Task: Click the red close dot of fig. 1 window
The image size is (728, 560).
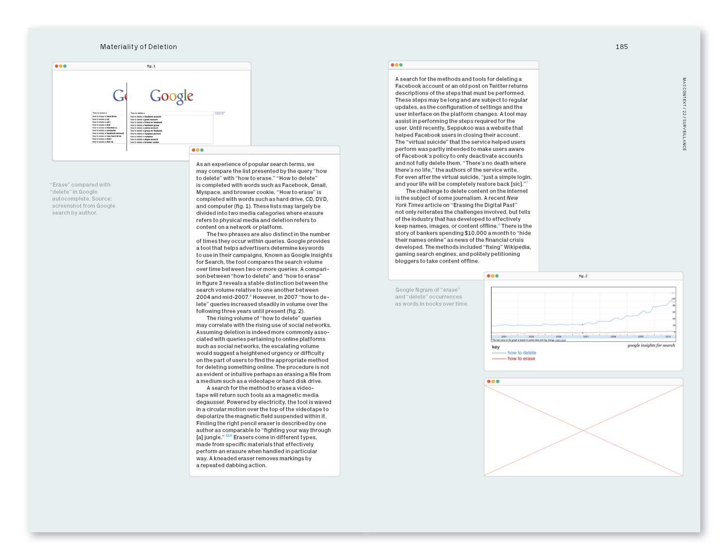Action: point(56,66)
